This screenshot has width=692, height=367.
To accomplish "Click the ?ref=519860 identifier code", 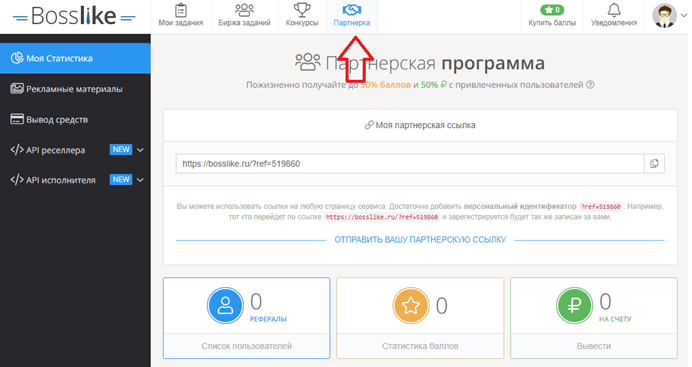I will point(601,206).
